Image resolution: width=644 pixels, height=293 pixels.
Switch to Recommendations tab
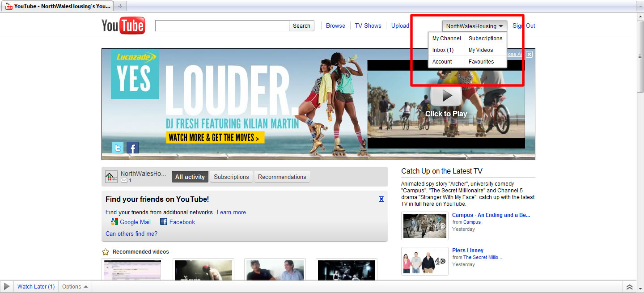point(282,177)
